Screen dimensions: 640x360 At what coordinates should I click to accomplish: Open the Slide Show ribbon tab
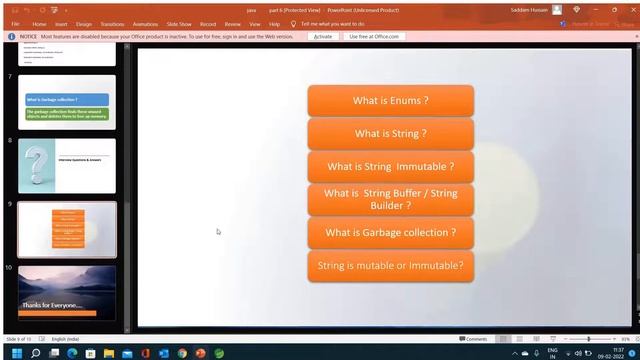[179, 24]
